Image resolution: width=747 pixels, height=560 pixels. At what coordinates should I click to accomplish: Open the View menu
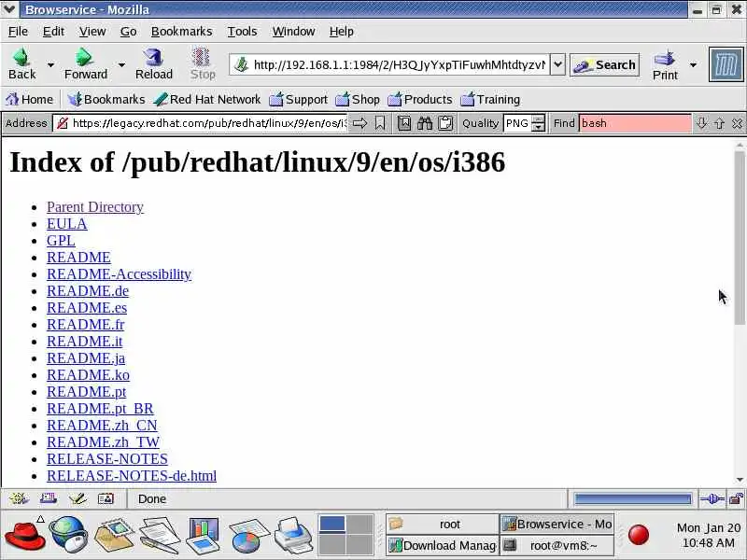pos(92,32)
